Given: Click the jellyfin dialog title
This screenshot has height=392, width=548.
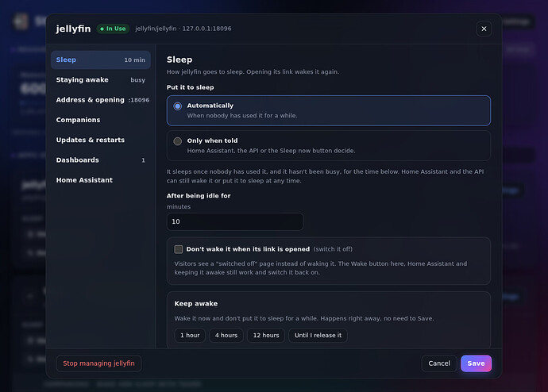Looking at the screenshot, I should click(x=73, y=29).
